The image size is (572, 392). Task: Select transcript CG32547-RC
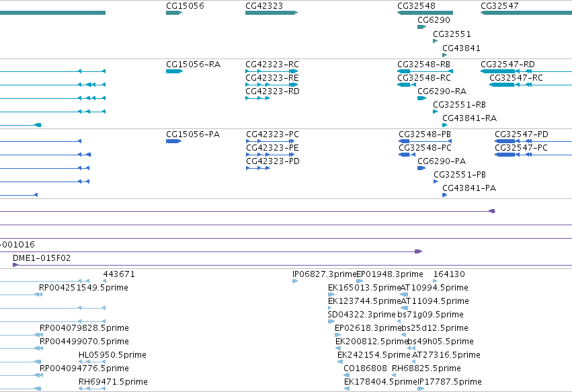516,78
